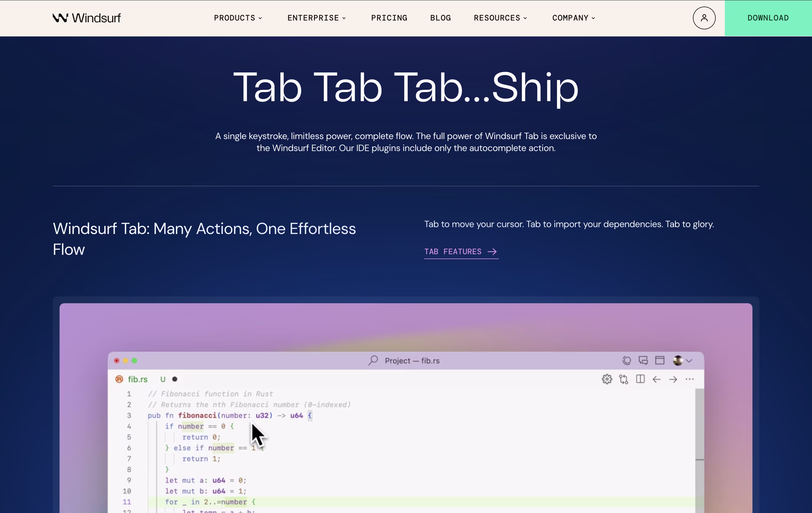Screen dimensions: 812x513
Task: Open the user account icon
Action: tap(704, 18)
